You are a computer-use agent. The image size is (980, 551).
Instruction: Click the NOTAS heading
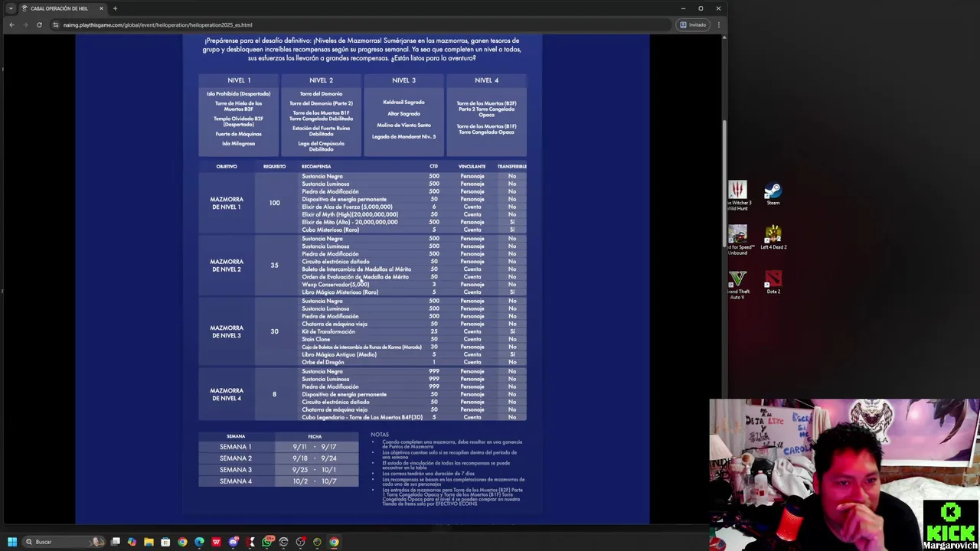pos(380,435)
